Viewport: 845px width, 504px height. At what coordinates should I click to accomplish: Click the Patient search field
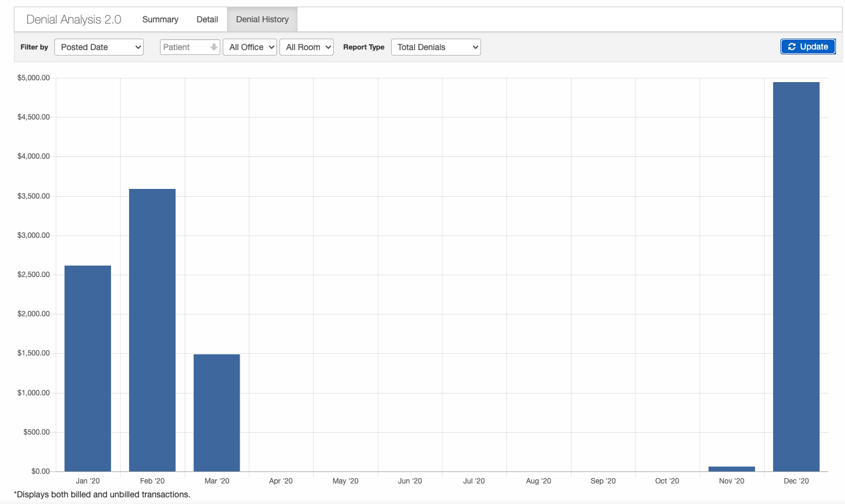click(x=190, y=47)
